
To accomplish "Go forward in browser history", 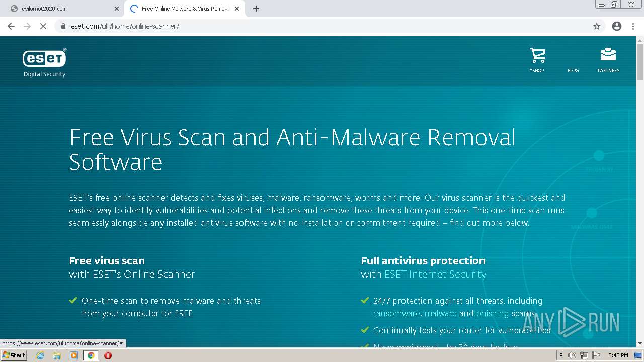I will [27, 26].
